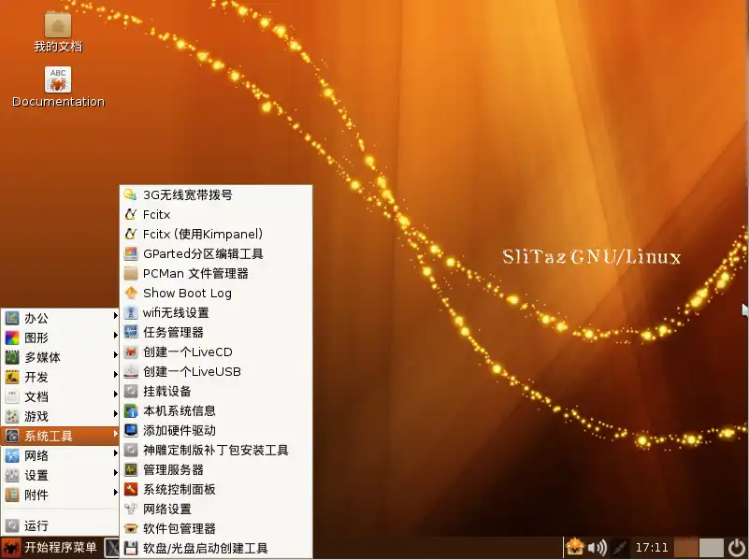Click the X icon beside start menu button
Image resolution: width=749 pixels, height=560 pixels.
point(112,548)
